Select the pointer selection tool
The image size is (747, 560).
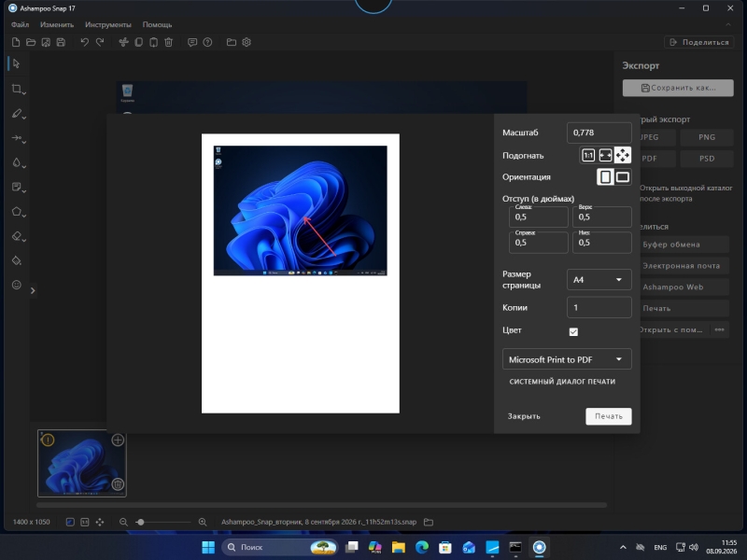pos(16,63)
